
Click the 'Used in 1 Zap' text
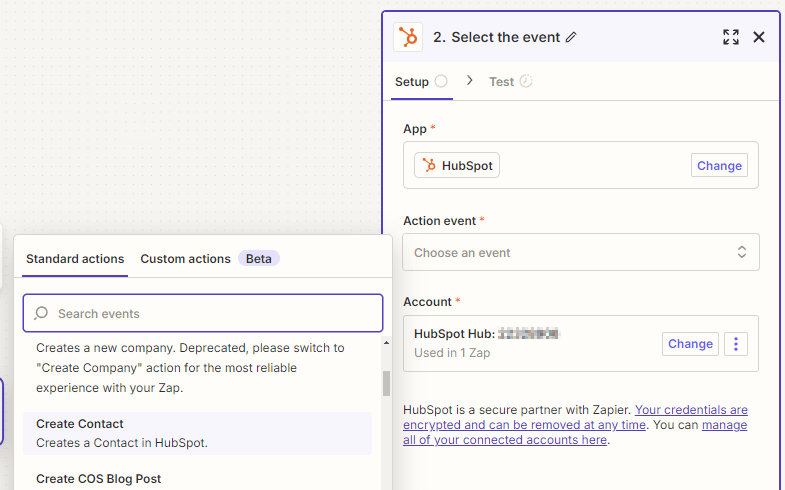pos(452,353)
